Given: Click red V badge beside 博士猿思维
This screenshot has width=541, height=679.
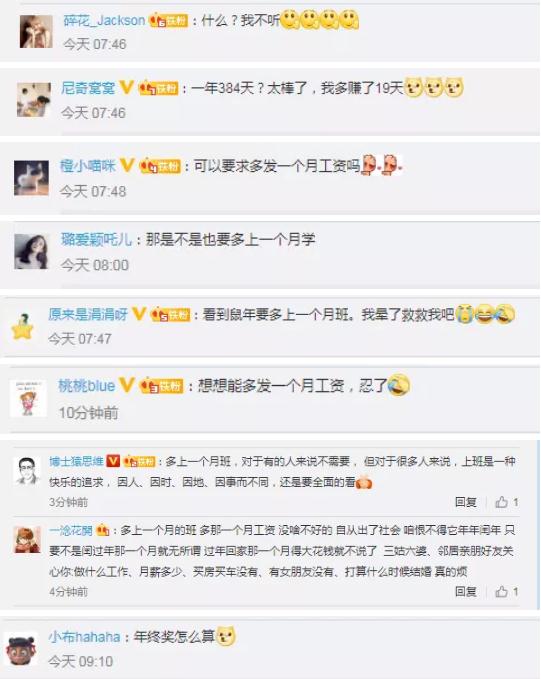Looking at the screenshot, I should click(x=113, y=461).
